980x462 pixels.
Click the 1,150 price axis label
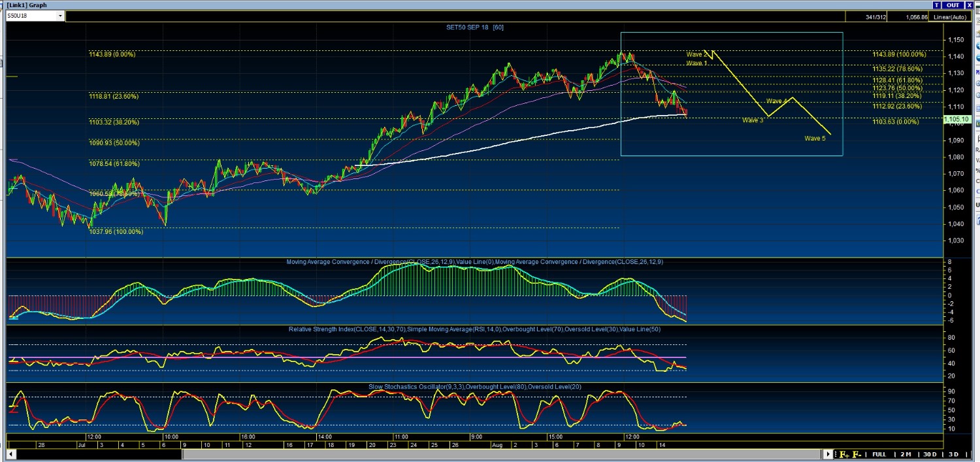pos(956,41)
